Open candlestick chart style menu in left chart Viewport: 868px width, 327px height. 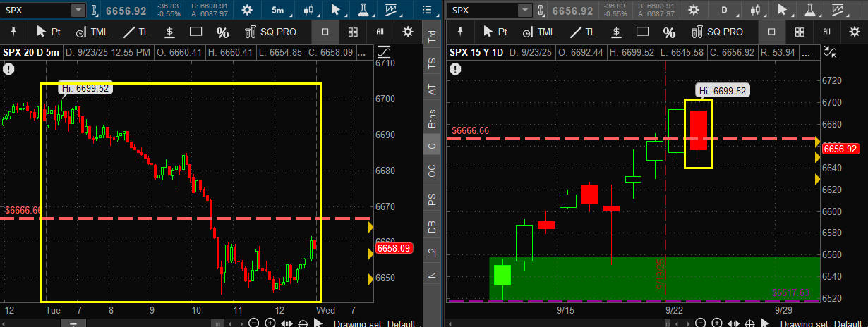[309, 11]
